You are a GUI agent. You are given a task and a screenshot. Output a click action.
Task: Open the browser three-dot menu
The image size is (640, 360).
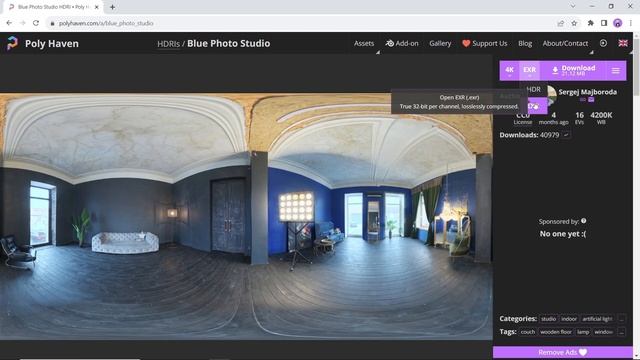tap(631, 23)
